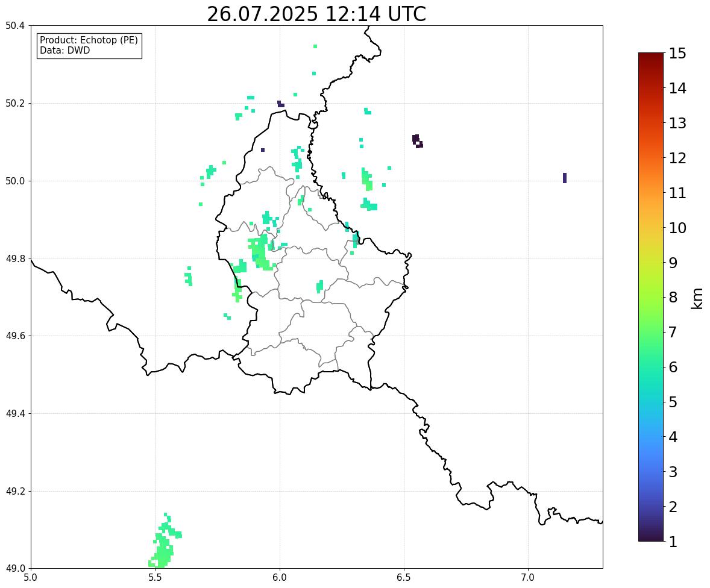Select the colorbar tick label 8
The width and height of the screenshot is (710, 588).
coord(673,298)
